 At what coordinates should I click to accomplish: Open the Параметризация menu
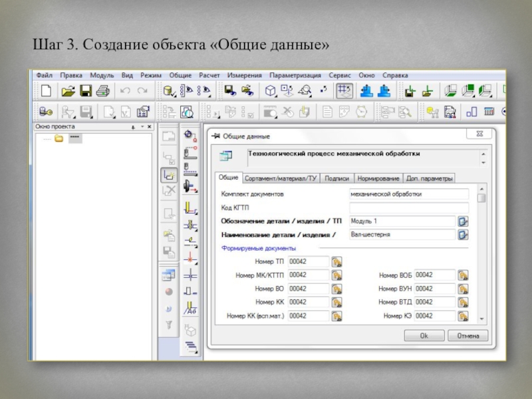point(295,76)
